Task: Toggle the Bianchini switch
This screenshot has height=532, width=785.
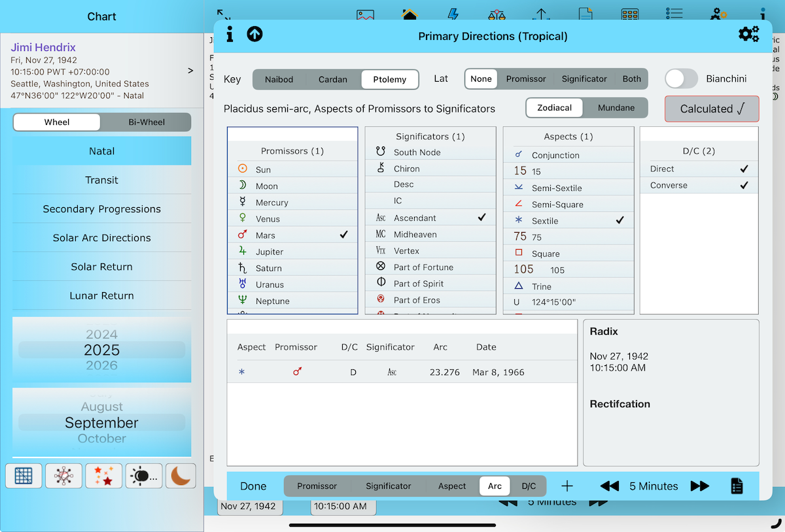Action: [x=682, y=78]
